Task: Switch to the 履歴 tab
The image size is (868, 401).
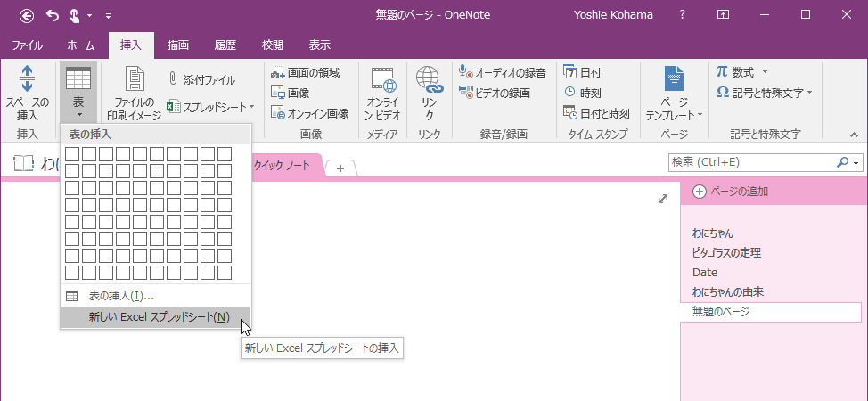Action: (225, 45)
